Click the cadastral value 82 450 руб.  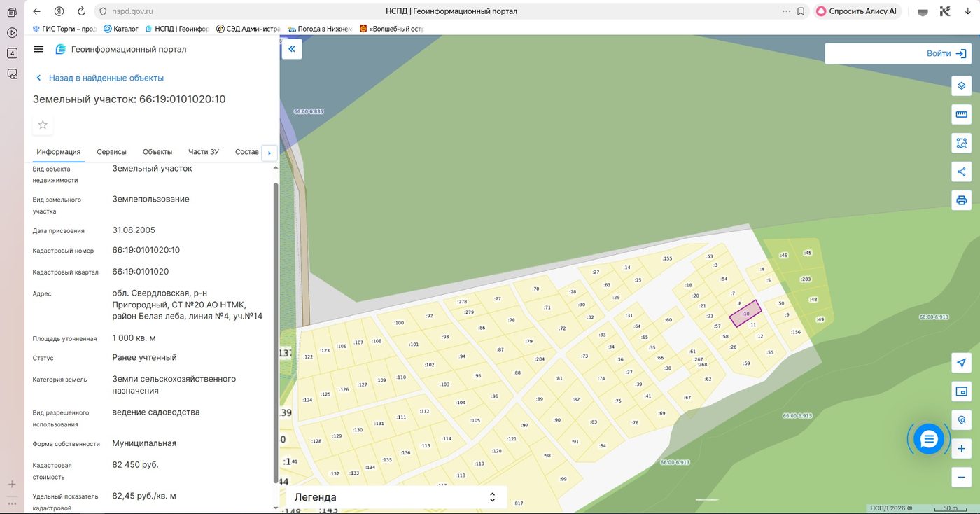tap(136, 465)
